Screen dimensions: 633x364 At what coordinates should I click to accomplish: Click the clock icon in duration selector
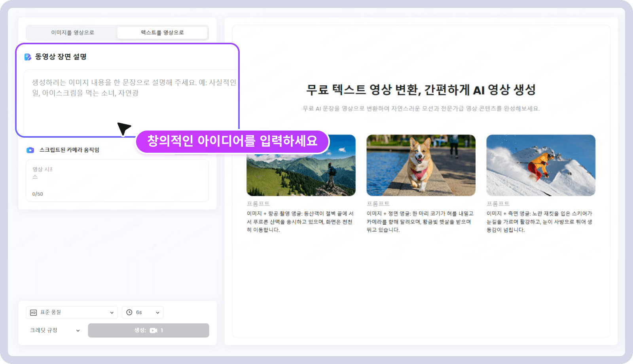(x=129, y=313)
